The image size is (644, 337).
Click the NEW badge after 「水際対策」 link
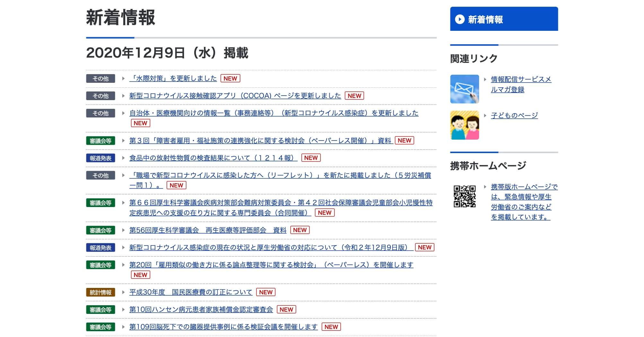click(230, 78)
